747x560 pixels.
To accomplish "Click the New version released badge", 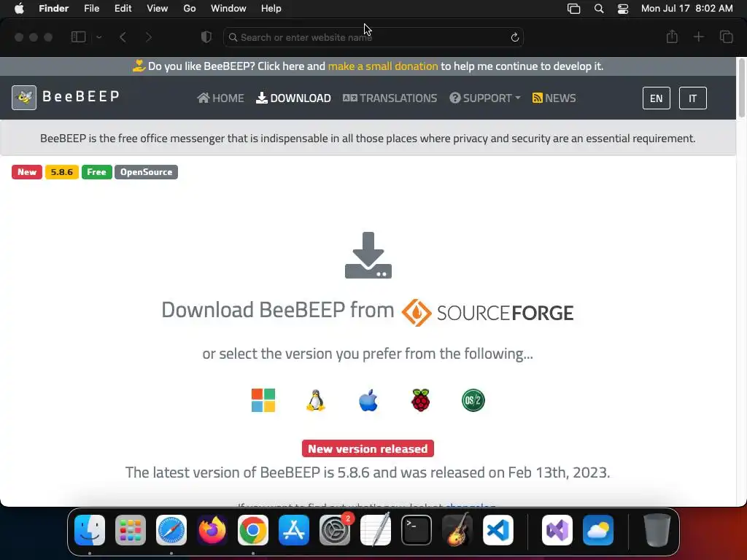I will pyautogui.click(x=368, y=448).
